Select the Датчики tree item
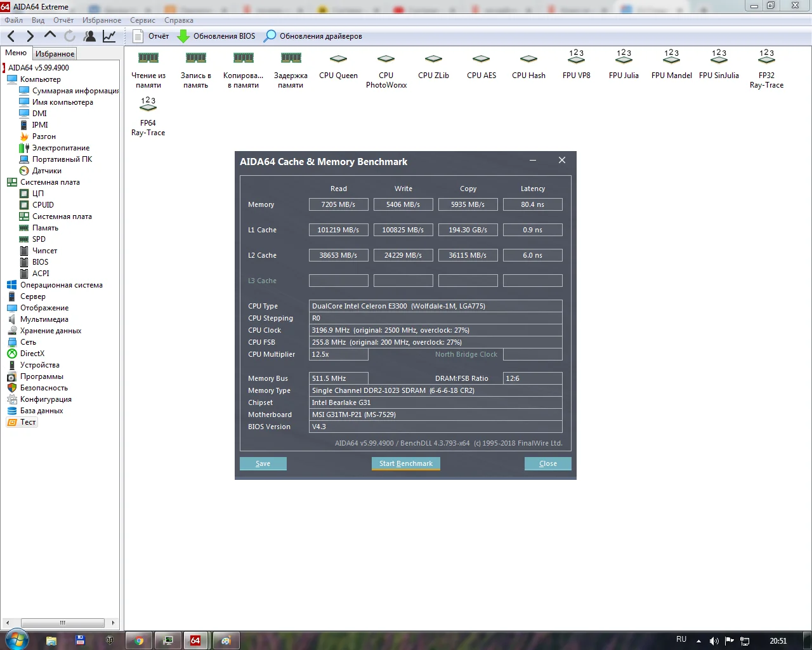 47,171
